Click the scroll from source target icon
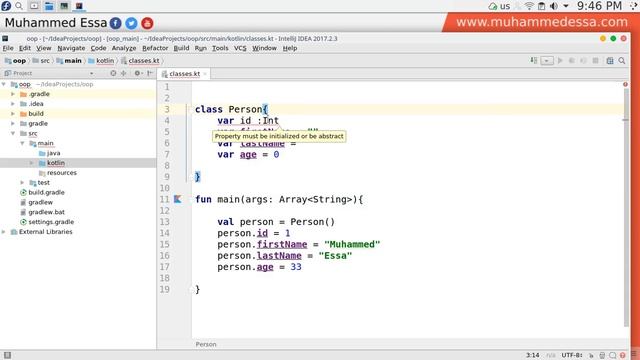This screenshot has width=640, height=360. (113, 73)
